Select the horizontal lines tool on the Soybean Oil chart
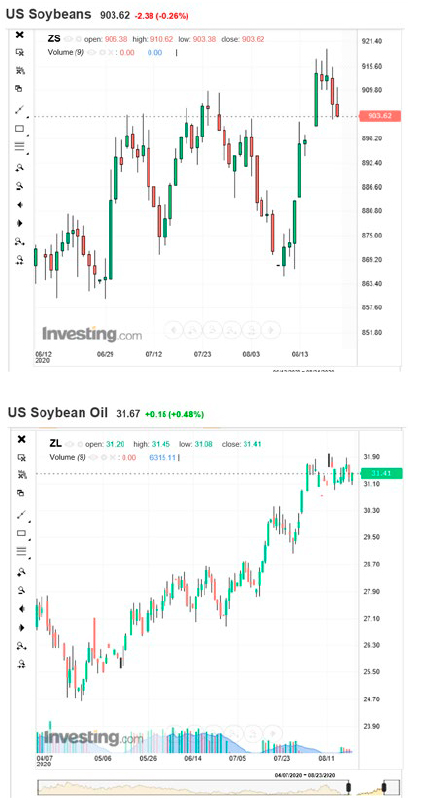 (x=21, y=551)
